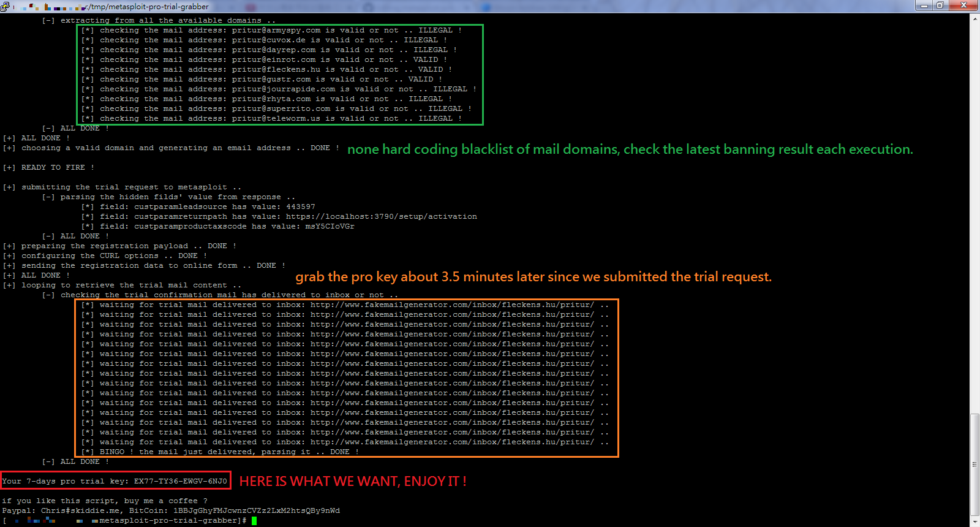Click 'if you like this script, buy me a coffee'
This screenshot has height=527, width=980.
(x=105, y=501)
